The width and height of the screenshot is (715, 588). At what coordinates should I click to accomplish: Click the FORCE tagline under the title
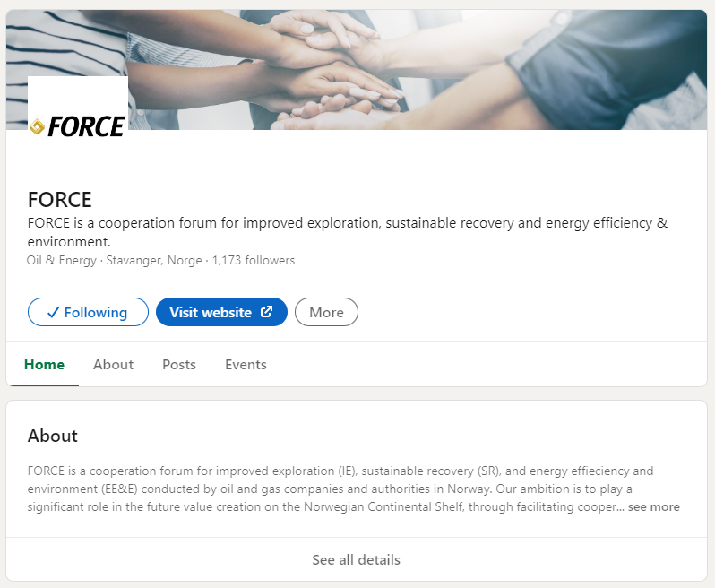(348, 232)
